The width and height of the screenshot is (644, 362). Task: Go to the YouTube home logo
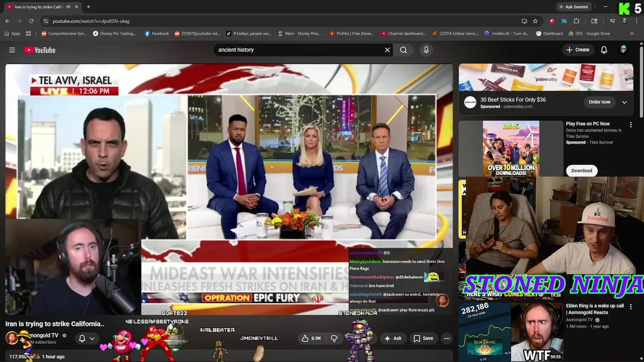coord(40,50)
